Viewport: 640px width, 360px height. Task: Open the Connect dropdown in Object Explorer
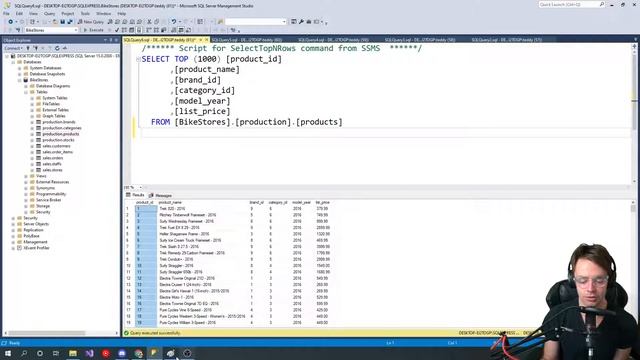[x=13, y=48]
